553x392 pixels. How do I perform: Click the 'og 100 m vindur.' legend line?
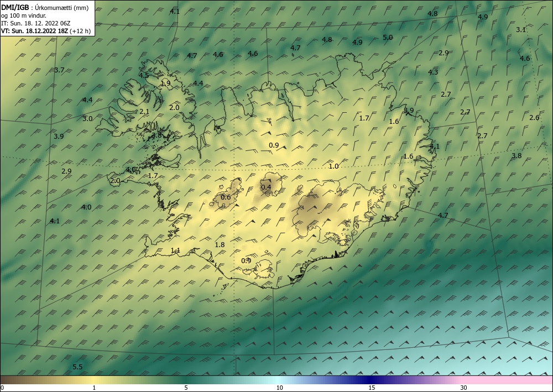(24, 15)
